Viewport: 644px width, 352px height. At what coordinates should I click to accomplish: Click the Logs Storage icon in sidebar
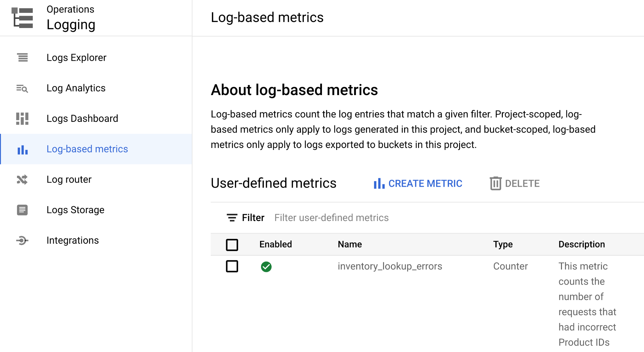[x=22, y=209]
